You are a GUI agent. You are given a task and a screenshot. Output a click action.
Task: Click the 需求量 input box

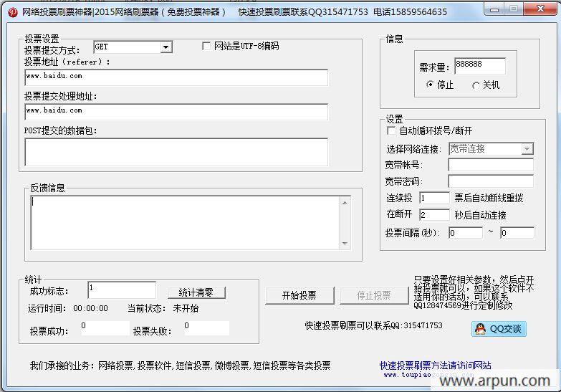479,66
